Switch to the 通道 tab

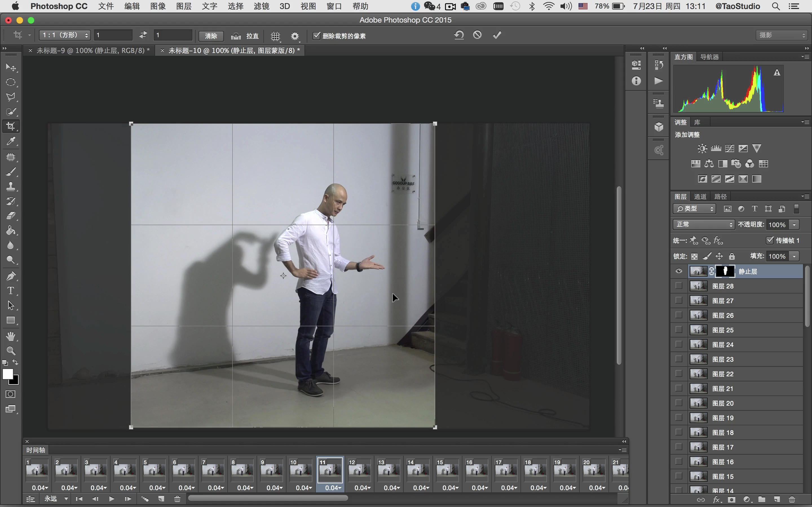pos(700,197)
